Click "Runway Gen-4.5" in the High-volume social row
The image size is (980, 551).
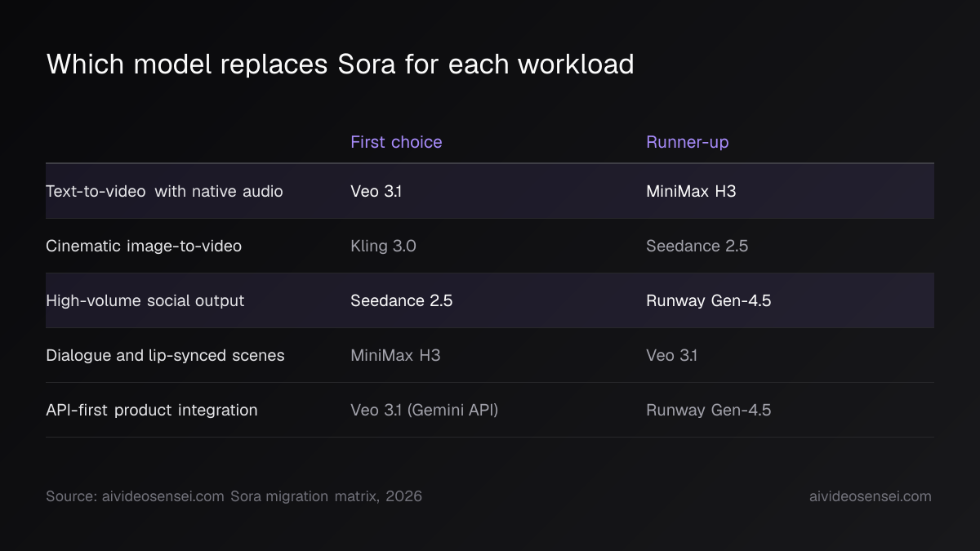[x=708, y=300]
